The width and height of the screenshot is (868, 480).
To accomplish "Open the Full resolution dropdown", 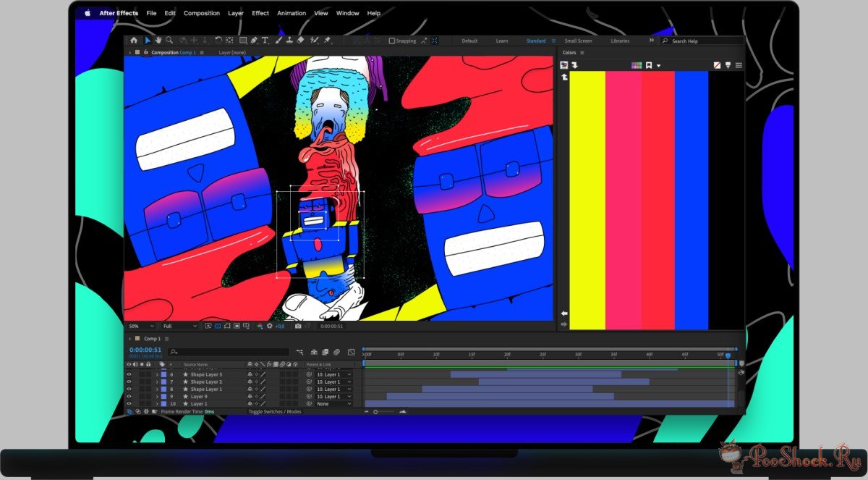I will [179, 327].
